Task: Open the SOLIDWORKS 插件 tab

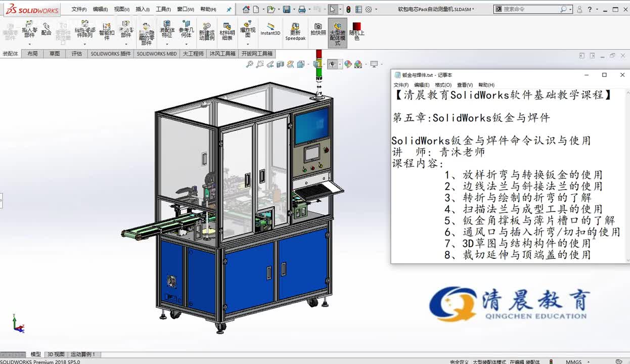Action: 111,54
